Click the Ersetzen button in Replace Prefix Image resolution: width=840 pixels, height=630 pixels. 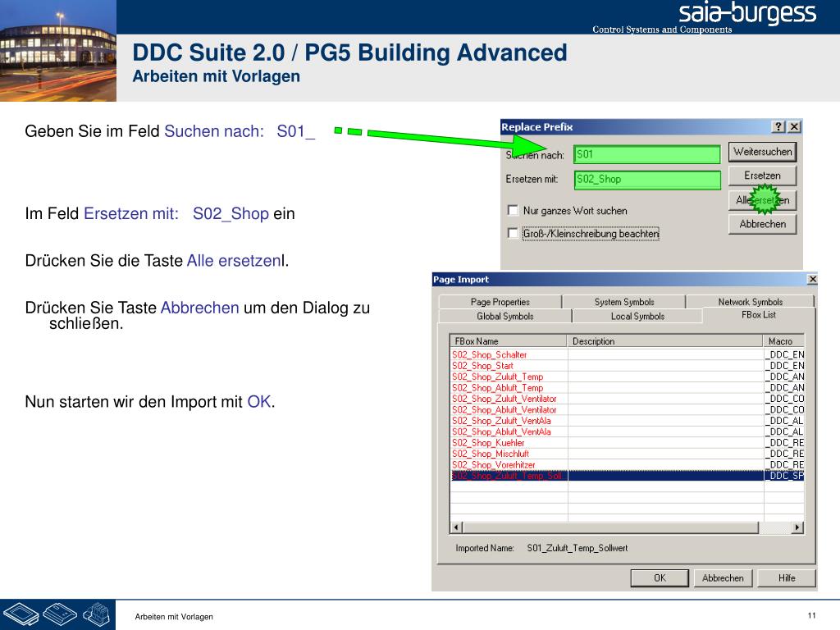point(762,176)
